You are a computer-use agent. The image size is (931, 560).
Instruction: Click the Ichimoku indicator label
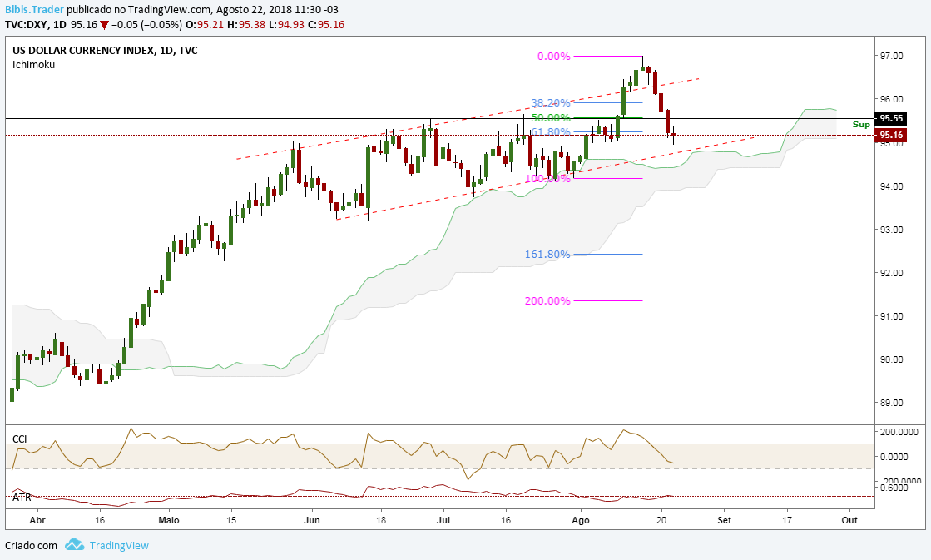tap(33, 65)
